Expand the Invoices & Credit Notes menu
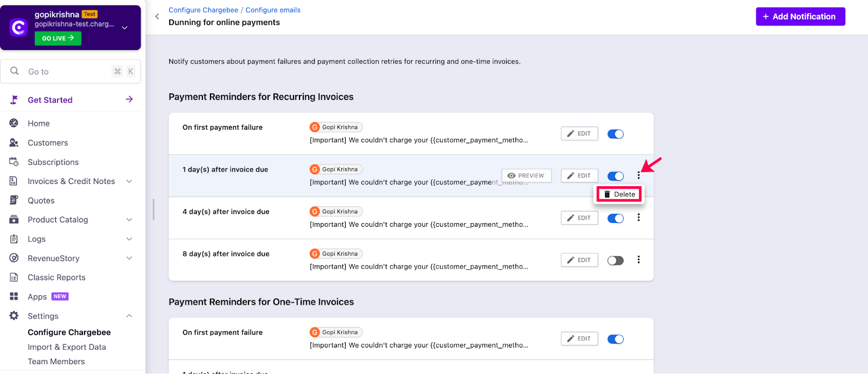Viewport: 868px width, 374px height. (x=129, y=181)
